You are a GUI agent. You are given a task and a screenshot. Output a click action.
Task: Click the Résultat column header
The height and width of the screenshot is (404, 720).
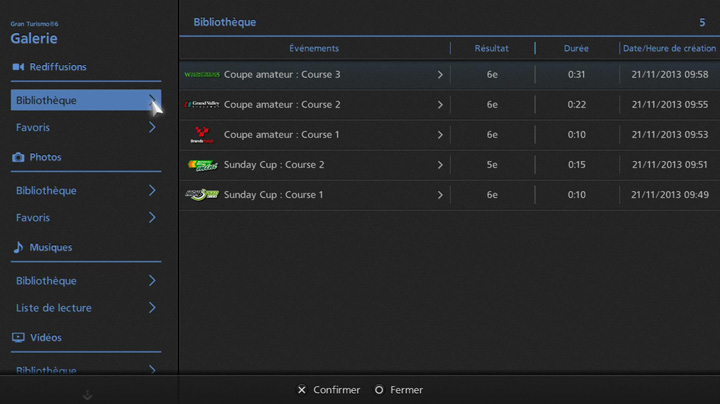coord(492,48)
